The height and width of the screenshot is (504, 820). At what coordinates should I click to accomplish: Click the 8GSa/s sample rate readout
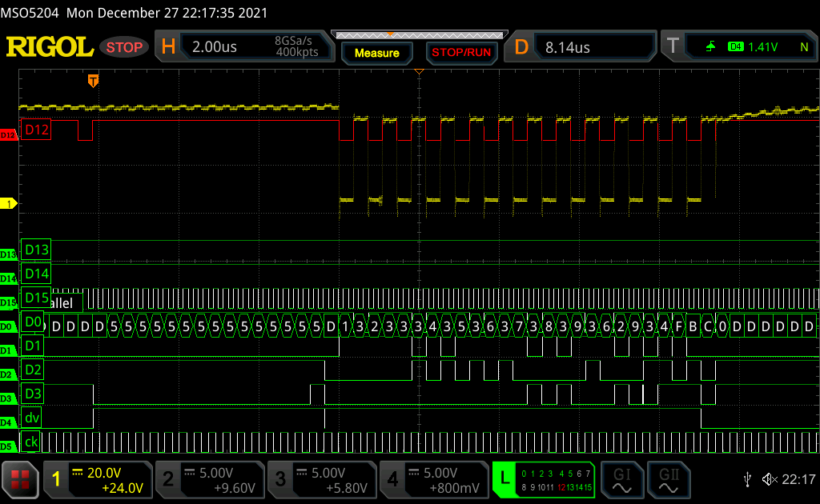pos(293,41)
